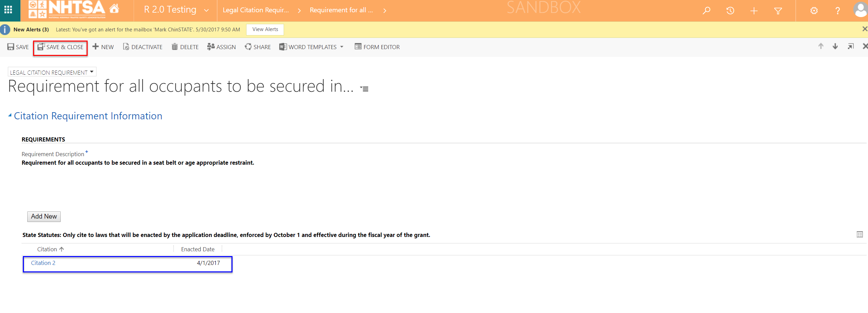Click the plus quick create icon
The width and height of the screenshot is (868, 313).
pos(754,11)
